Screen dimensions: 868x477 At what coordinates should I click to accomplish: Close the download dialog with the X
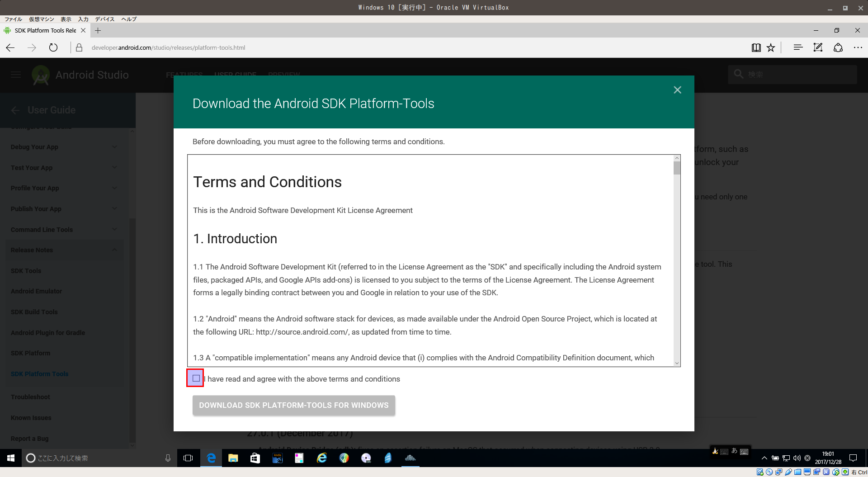(677, 90)
